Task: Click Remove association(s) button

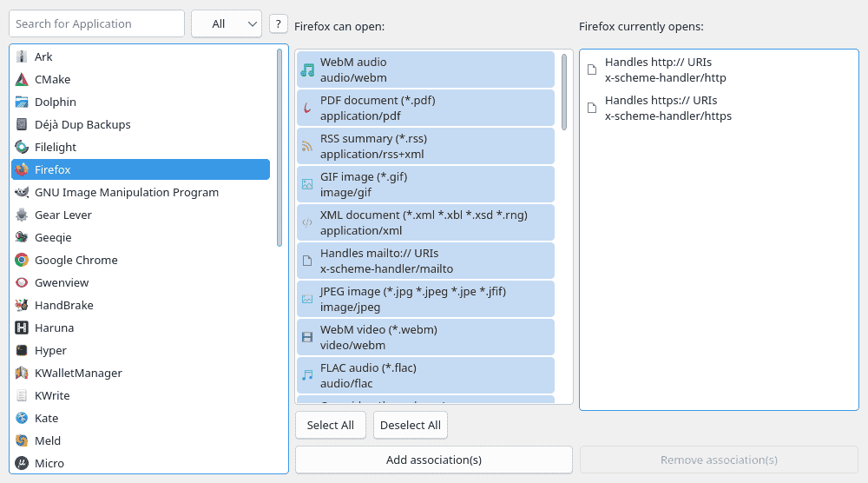Action: [x=719, y=460]
